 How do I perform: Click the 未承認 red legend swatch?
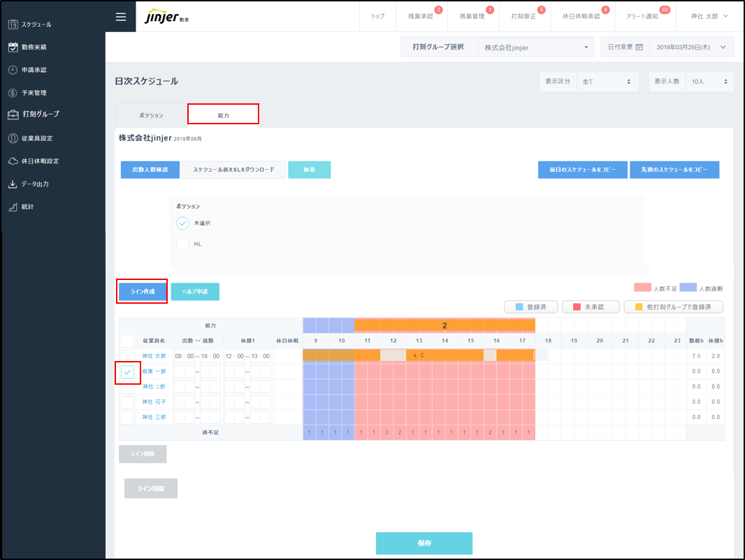577,307
